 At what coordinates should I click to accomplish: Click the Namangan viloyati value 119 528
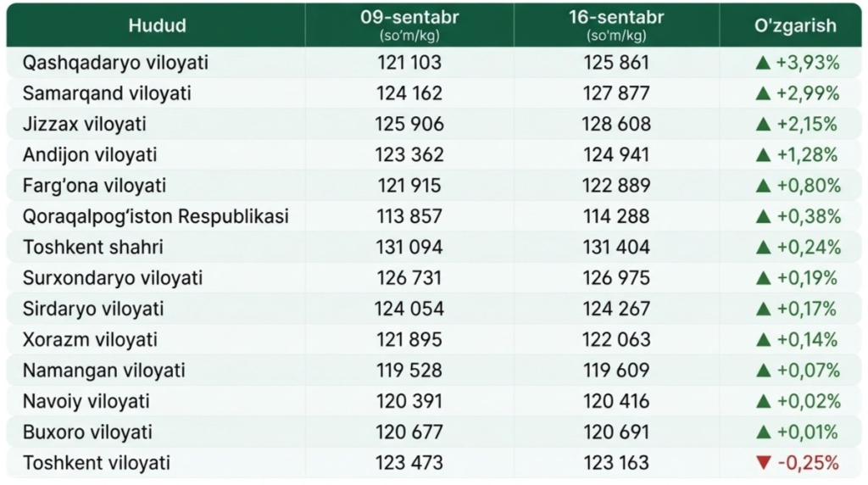pos(409,371)
